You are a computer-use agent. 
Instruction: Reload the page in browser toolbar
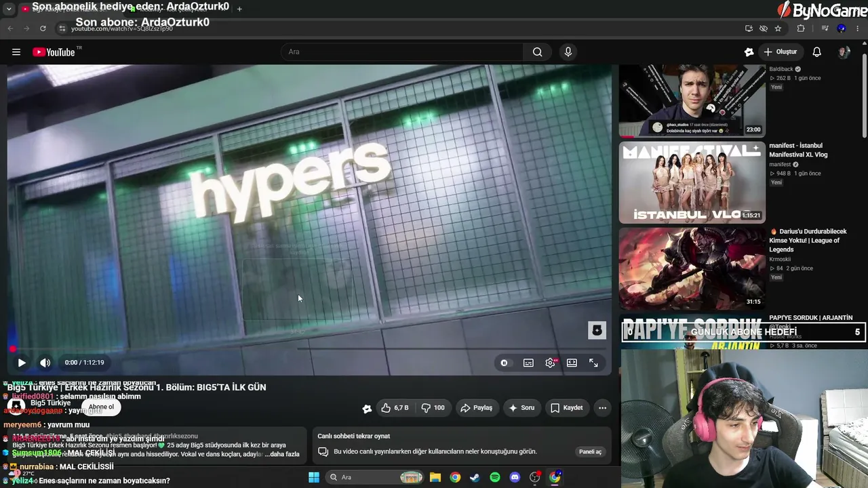pos(43,28)
